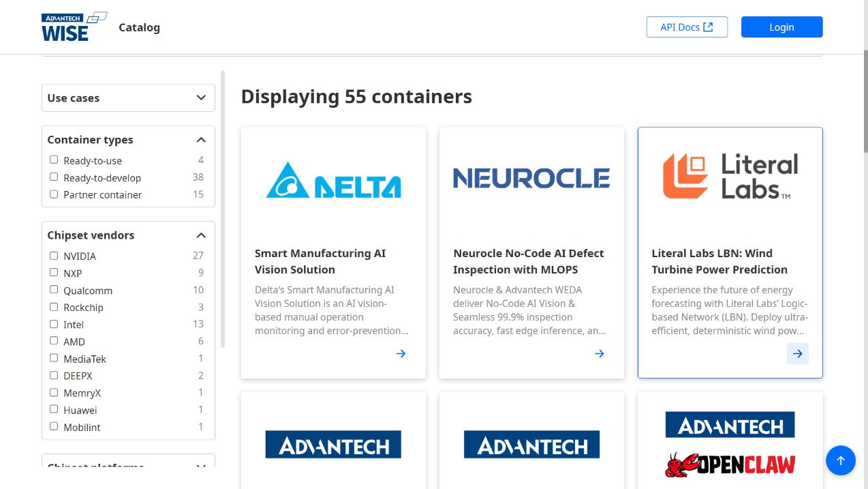Click the Login button
Screen dimensions: 868x489
point(781,27)
